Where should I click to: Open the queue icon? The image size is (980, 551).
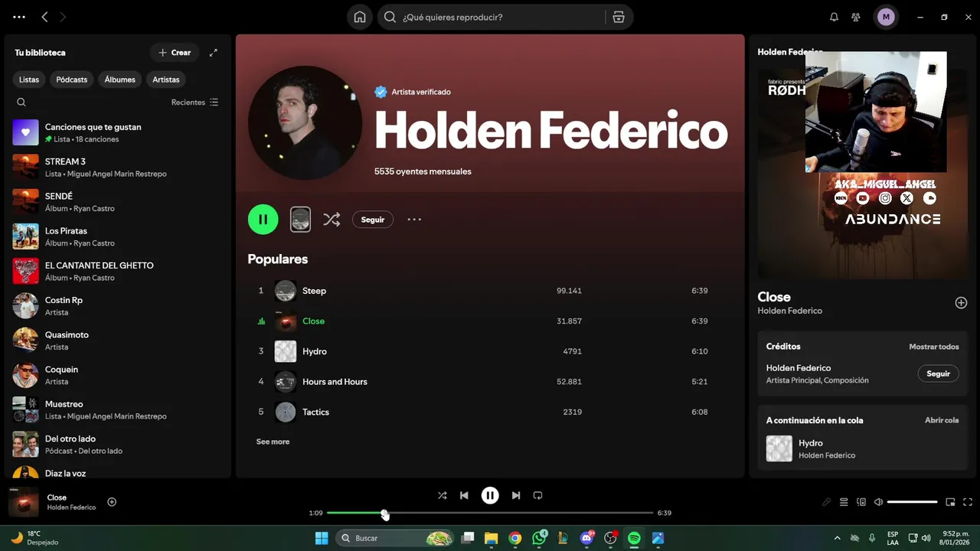(x=844, y=502)
